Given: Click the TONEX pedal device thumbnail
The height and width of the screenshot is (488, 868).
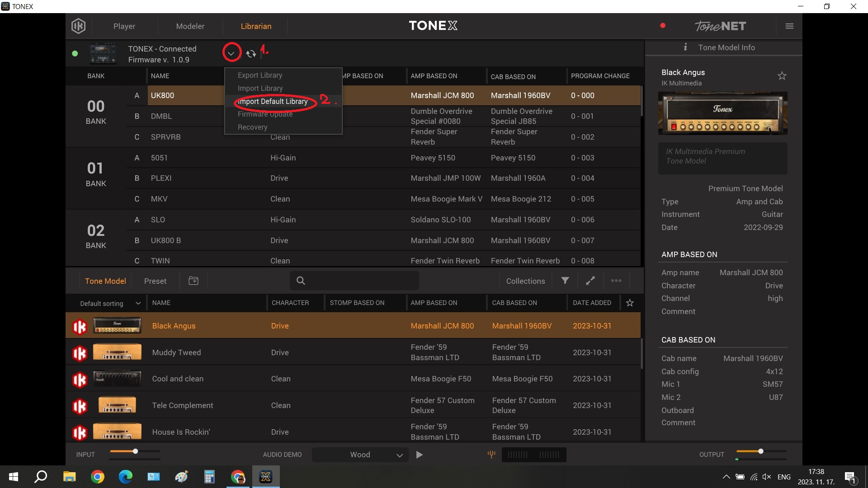Looking at the screenshot, I should 103,54.
